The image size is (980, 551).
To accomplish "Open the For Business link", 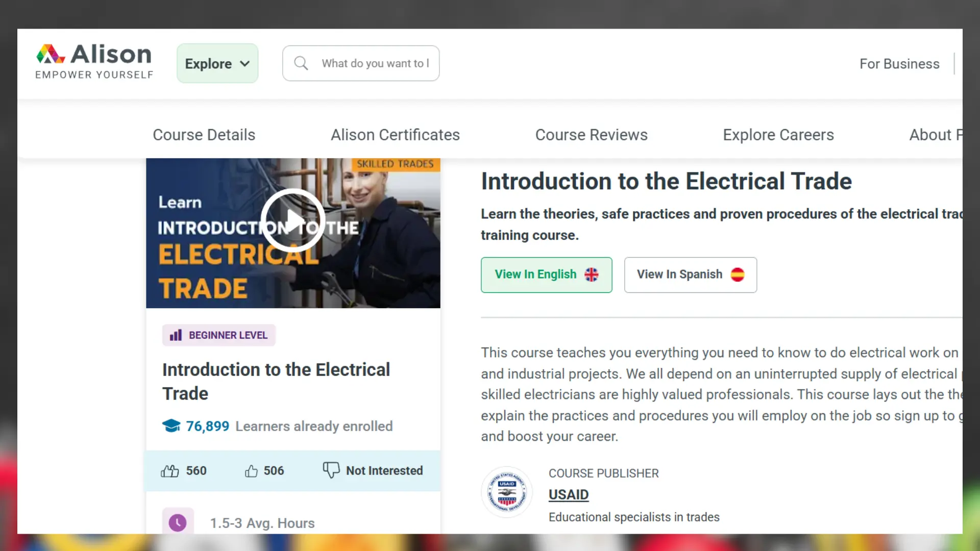I will pyautogui.click(x=899, y=64).
